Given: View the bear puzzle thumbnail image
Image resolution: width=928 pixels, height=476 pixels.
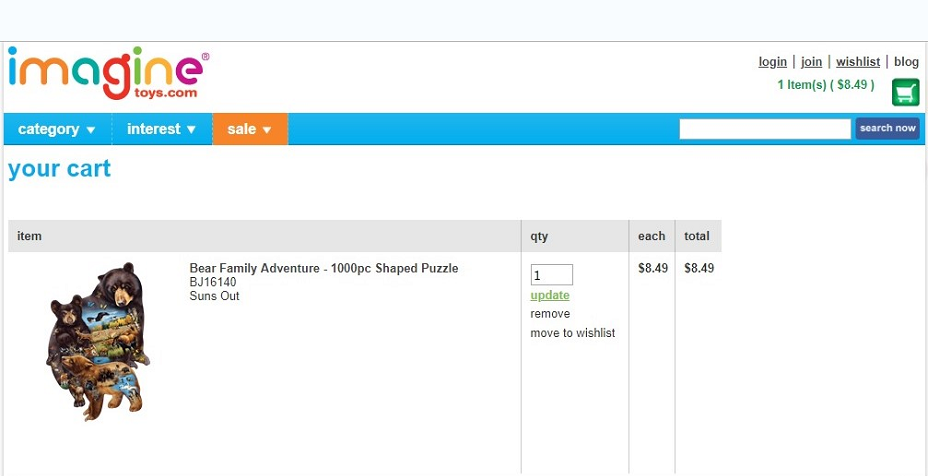Looking at the screenshot, I should pyautogui.click(x=98, y=342).
